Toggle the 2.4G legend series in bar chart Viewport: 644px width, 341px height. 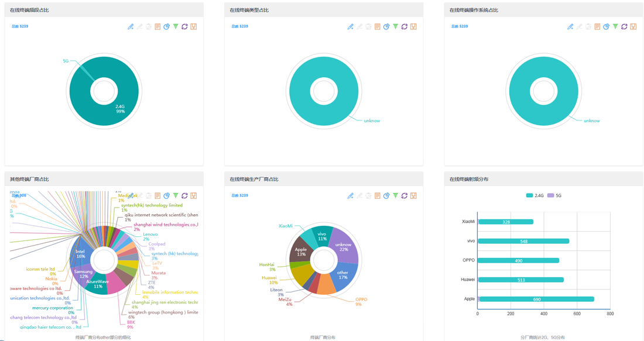pos(535,195)
